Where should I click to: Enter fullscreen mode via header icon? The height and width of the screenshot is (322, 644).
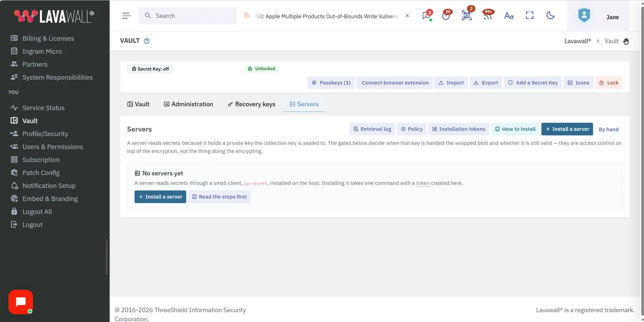coord(529,16)
